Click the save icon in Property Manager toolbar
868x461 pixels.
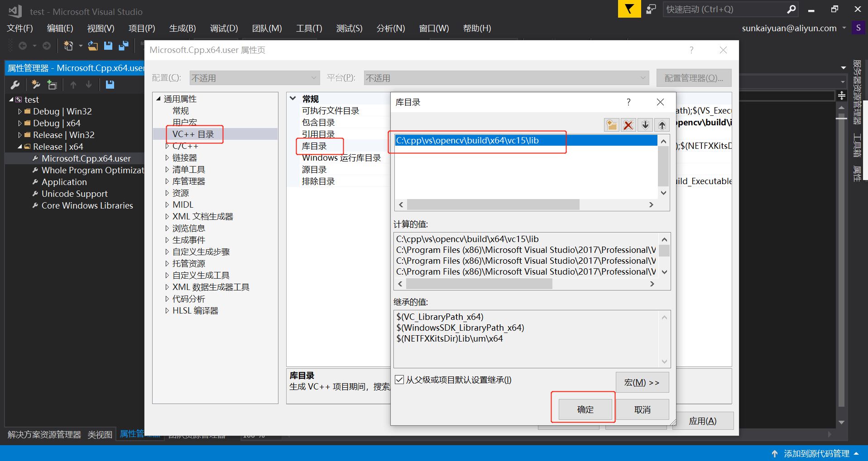coord(110,85)
